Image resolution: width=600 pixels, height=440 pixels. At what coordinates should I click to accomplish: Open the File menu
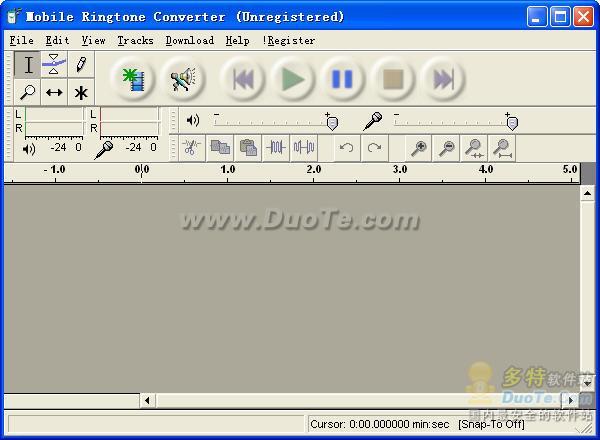coord(21,40)
